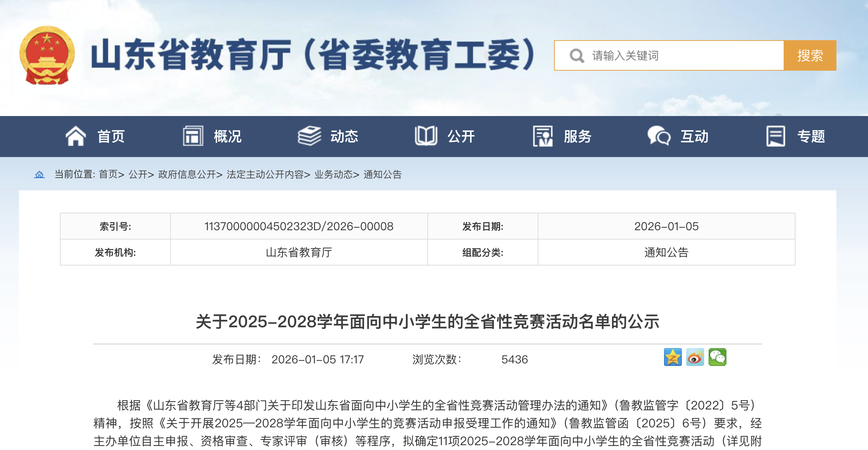The image size is (868, 450).
Task: Share via WeChat green icon
Action: point(717,357)
